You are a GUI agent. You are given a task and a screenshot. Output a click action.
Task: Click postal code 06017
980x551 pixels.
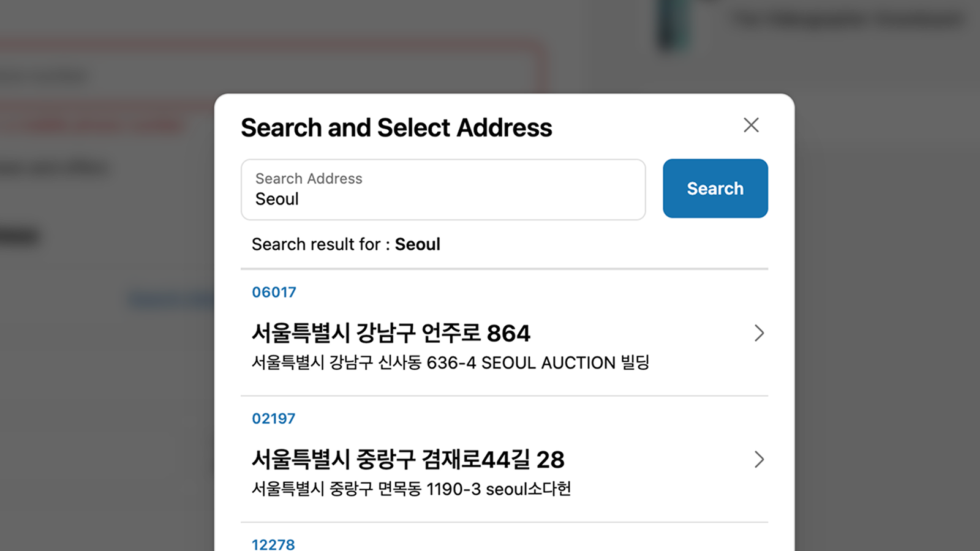tap(274, 293)
